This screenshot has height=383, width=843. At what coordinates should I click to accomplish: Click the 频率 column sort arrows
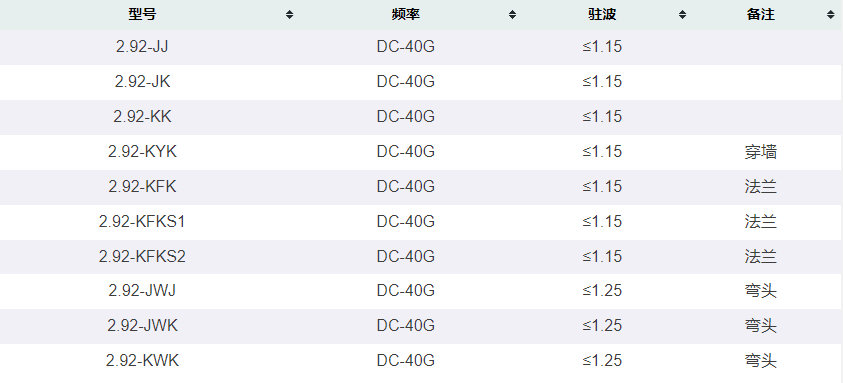pyautogui.click(x=512, y=15)
